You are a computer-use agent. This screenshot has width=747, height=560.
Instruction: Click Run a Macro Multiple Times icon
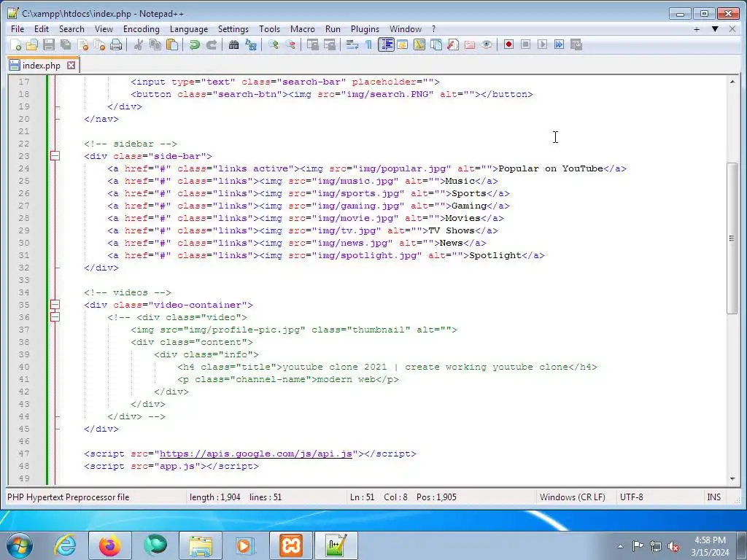coord(560,44)
